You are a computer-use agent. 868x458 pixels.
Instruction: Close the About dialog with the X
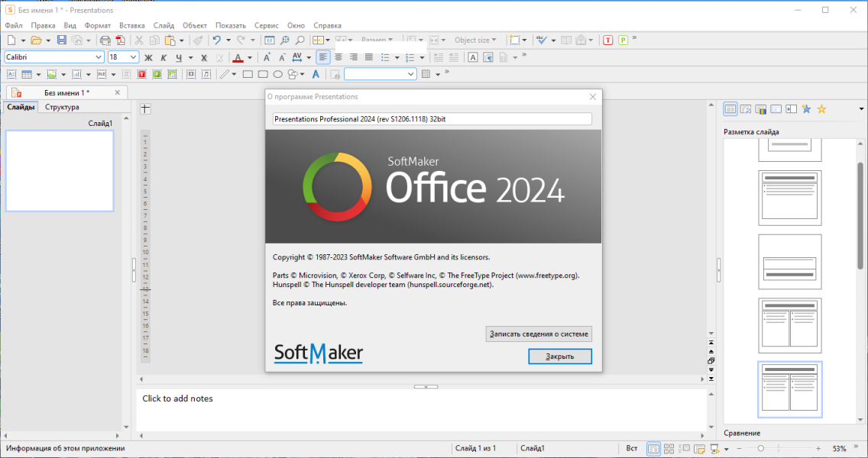[593, 97]
